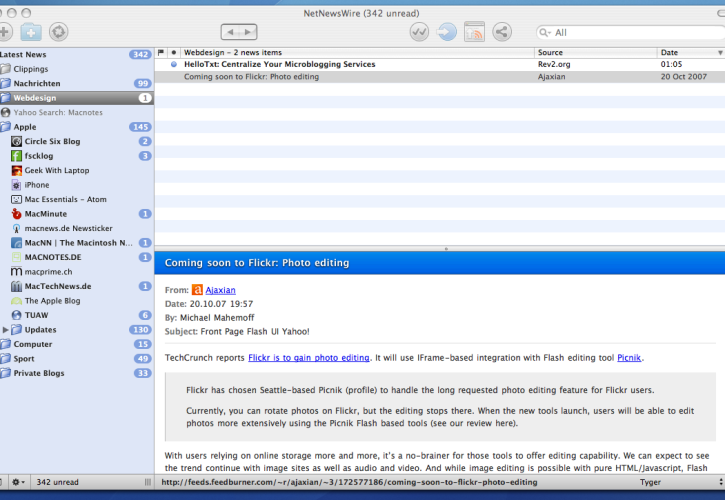Click the refresh feeds toolbar icon
This screenshot has height=500, width=725.
59,32
